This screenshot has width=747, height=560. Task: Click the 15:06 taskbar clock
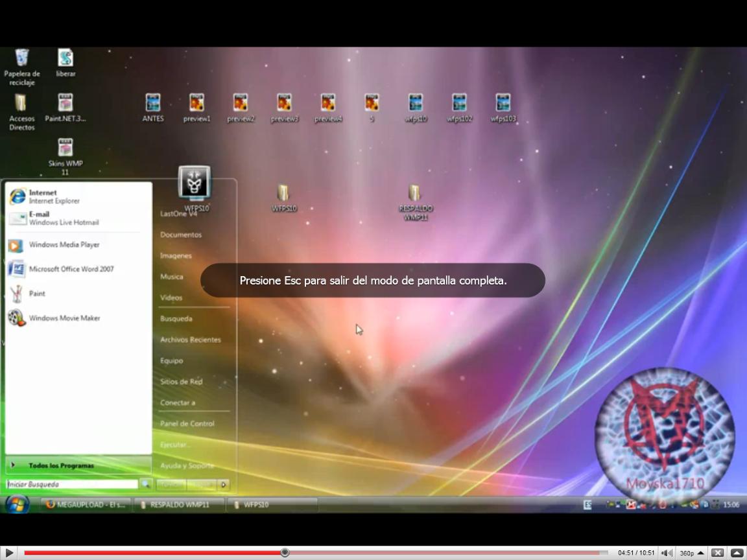tap(731, 505)
